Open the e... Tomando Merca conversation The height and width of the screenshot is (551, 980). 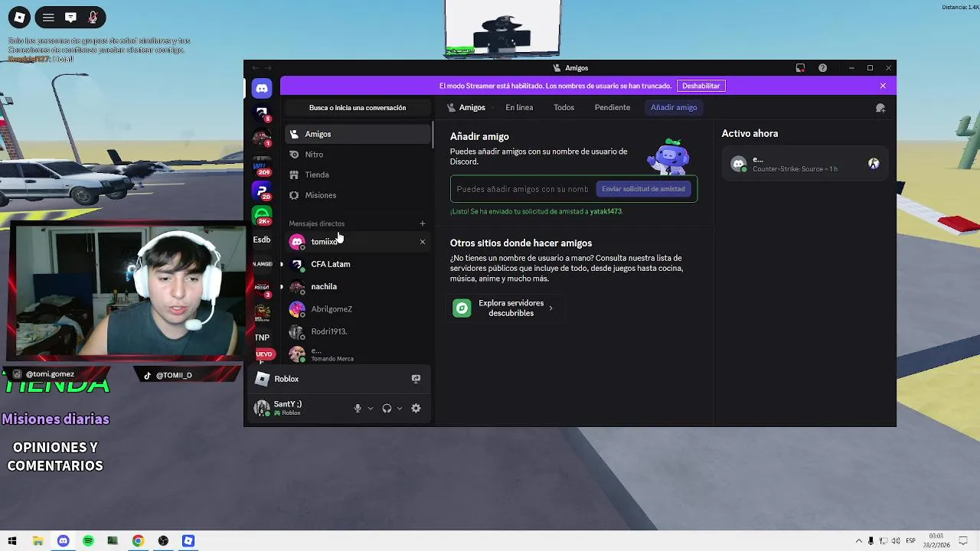[358, 354]
